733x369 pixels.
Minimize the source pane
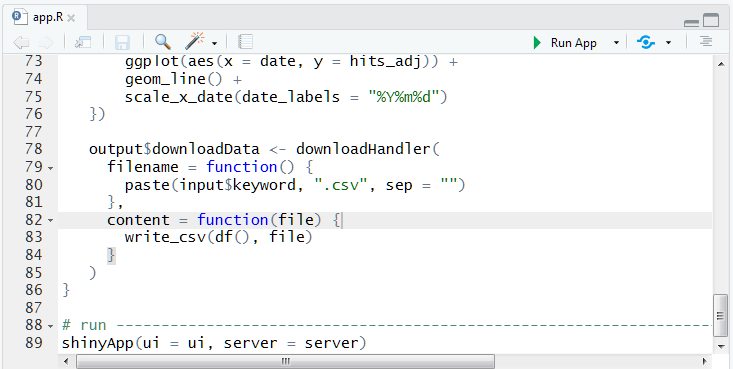[691, 22]
